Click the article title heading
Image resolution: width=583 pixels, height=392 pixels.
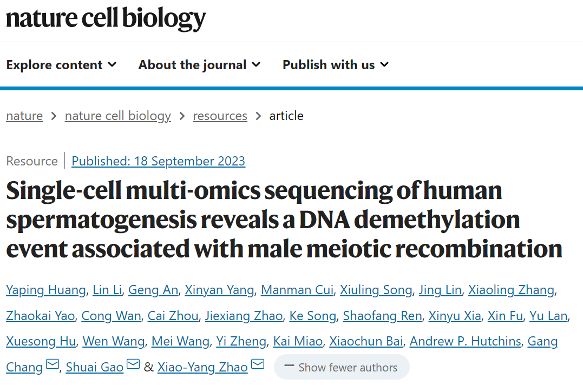[284, 220]
